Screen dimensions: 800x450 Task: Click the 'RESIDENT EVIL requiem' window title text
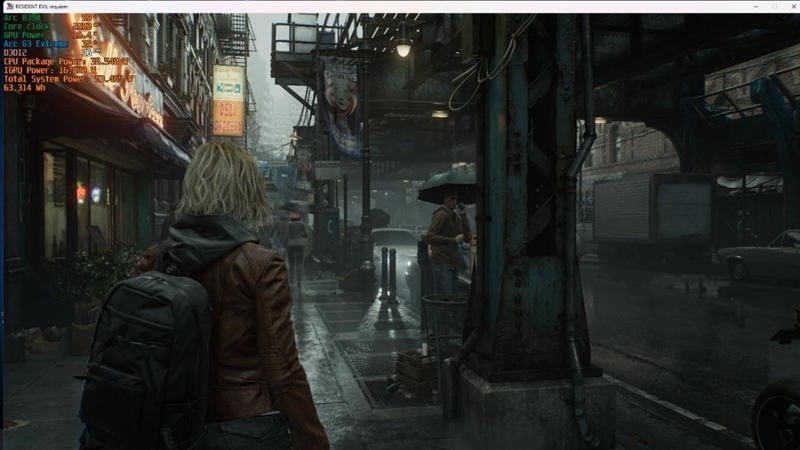click(x=41, y=7)
